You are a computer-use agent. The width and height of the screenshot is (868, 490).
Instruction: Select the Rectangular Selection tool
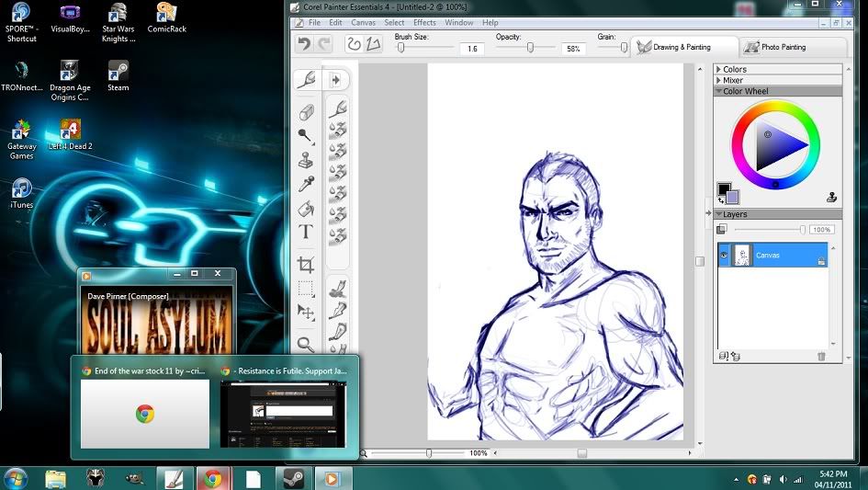tap(306, 289)
